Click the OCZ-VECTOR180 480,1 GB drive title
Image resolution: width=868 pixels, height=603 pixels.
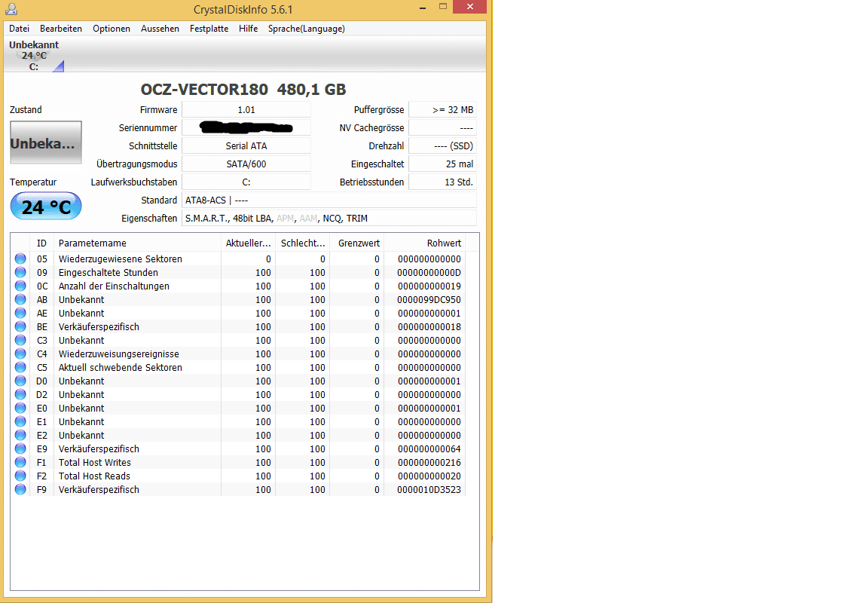243,89
